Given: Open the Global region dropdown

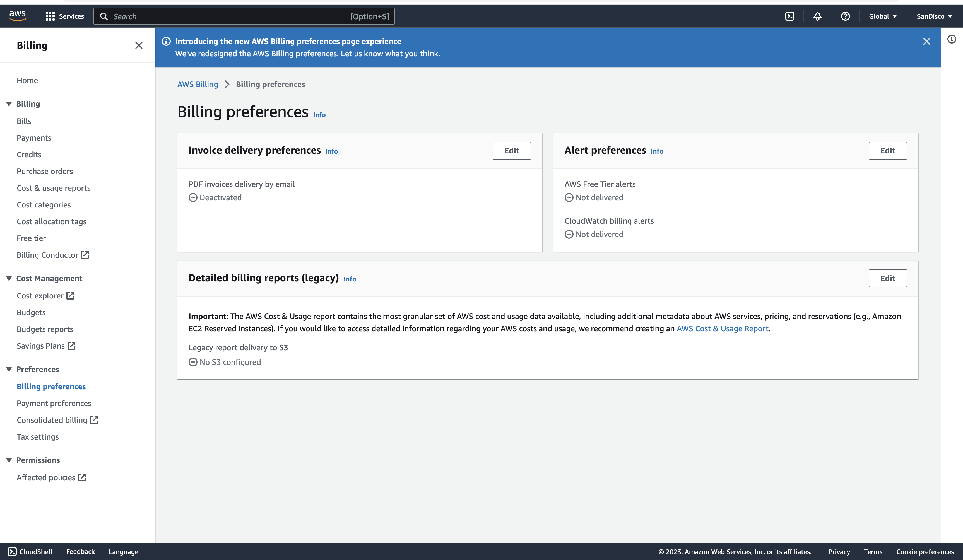Looking at the screenshot, I should coord(882,16).
